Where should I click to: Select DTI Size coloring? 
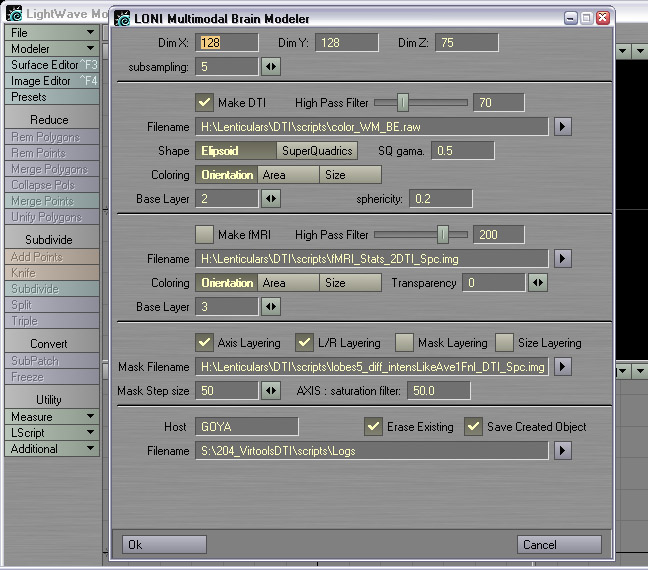[x=350, y=175]
